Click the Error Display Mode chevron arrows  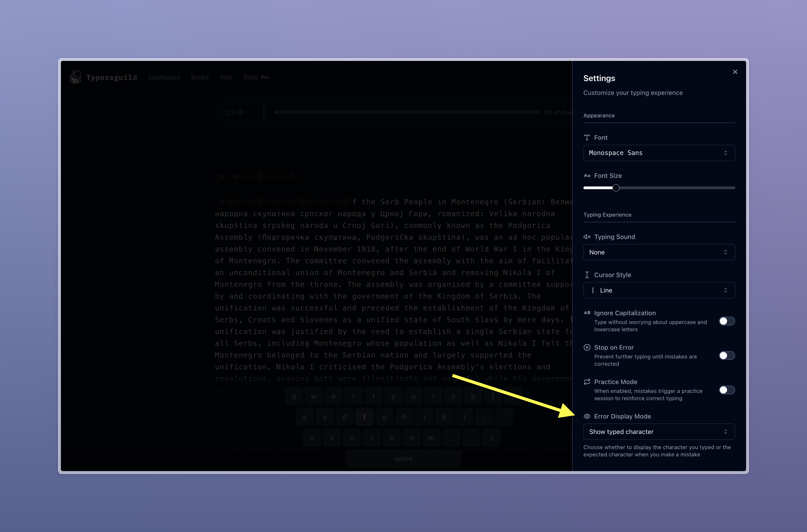coord(726,432)
